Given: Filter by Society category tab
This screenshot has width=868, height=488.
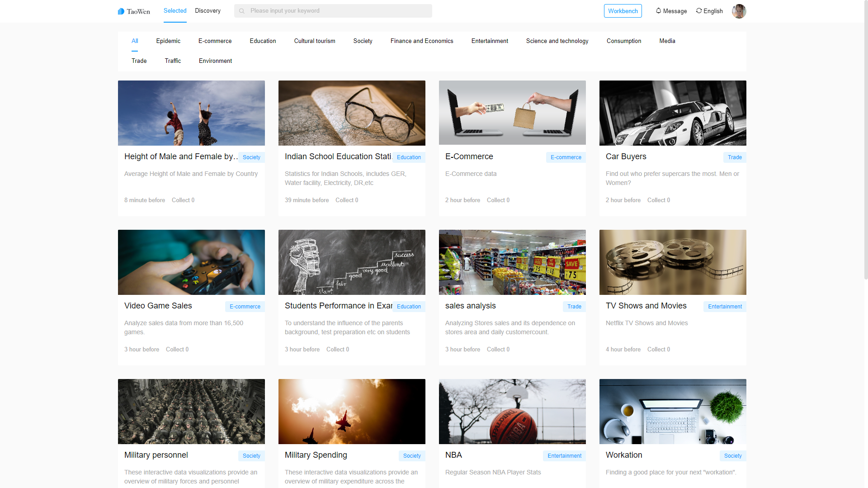Looking at the screenshot, I should click(x=363, y=41).
